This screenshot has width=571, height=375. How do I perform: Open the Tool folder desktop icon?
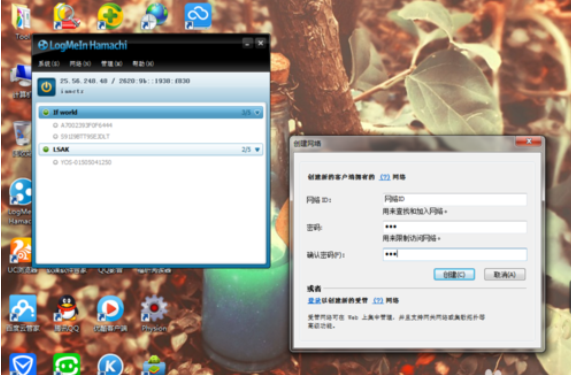(22, 21)
